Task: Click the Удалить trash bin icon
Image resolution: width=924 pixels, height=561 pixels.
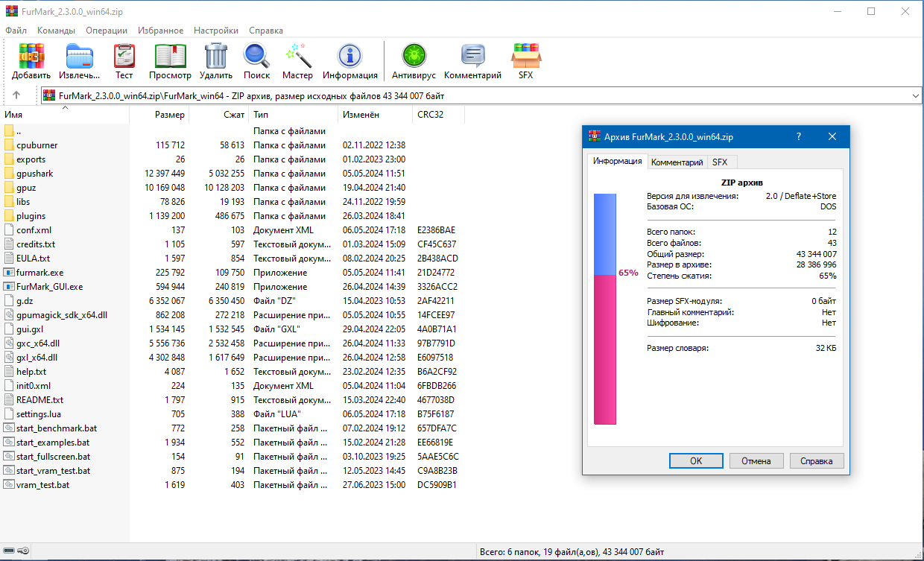Action: pyautogui.click(x=216, y=56)
